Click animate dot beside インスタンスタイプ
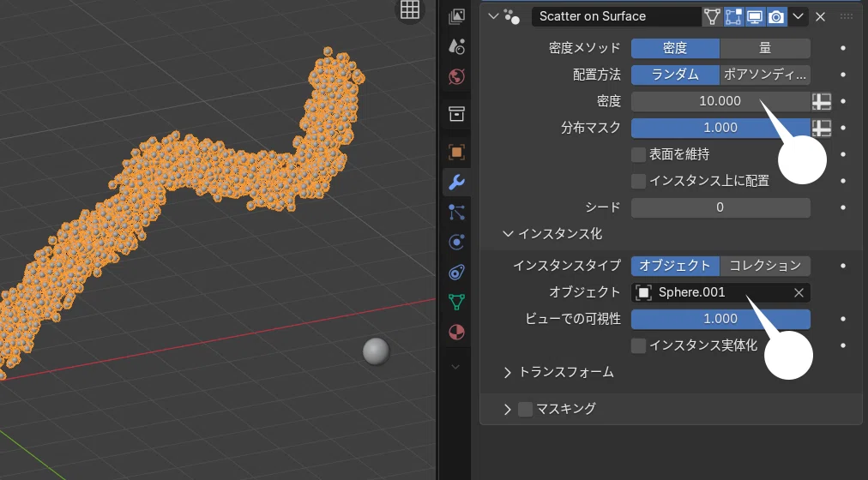The height and width of the screenshot is (480, 868). click(x=843, y=266)
